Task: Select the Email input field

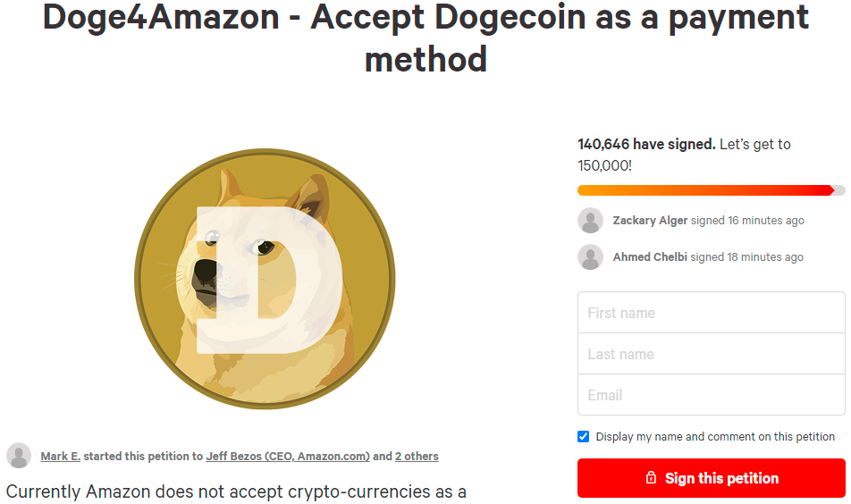Action: click(x=711, y=395)
